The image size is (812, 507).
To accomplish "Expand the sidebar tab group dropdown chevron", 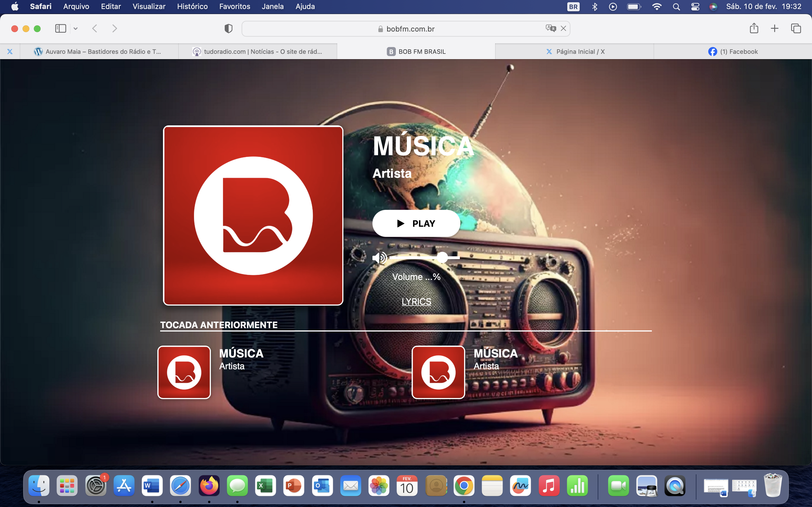I will [76, 29].
